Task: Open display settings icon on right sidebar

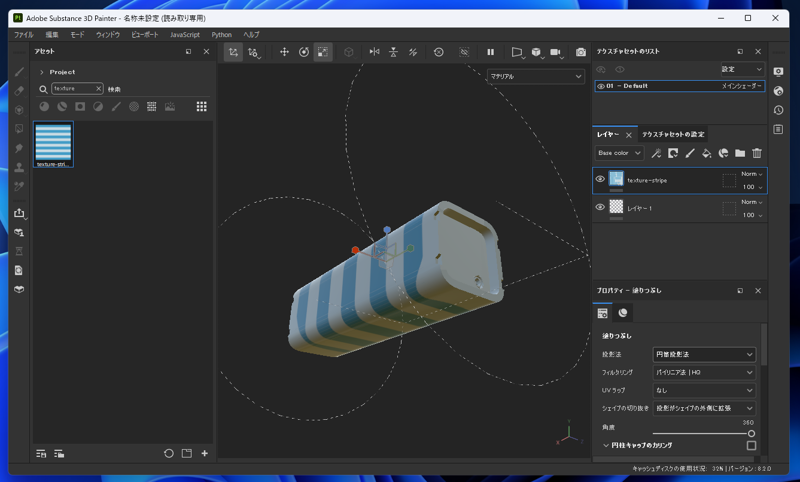Action: (778, 72)
